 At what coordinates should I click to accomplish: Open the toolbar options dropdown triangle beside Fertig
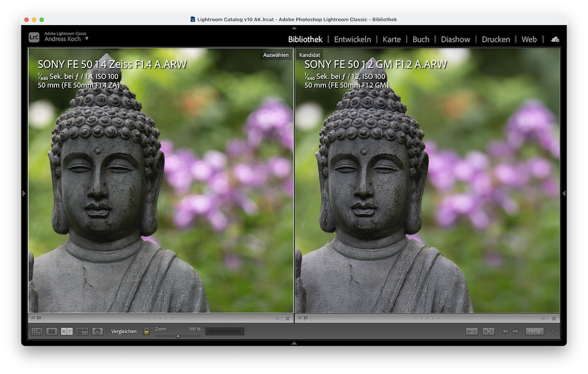(553, 331)
